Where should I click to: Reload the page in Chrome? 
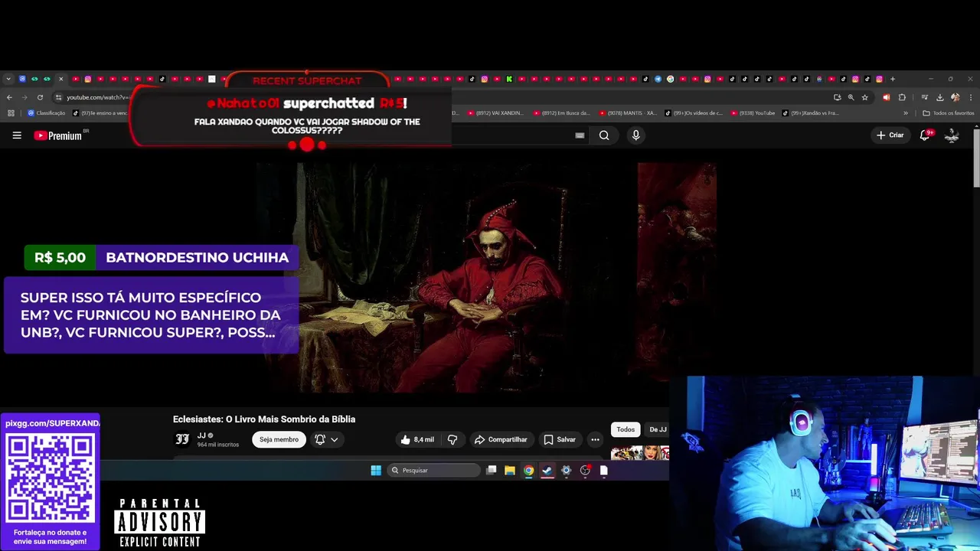point(40,97)
